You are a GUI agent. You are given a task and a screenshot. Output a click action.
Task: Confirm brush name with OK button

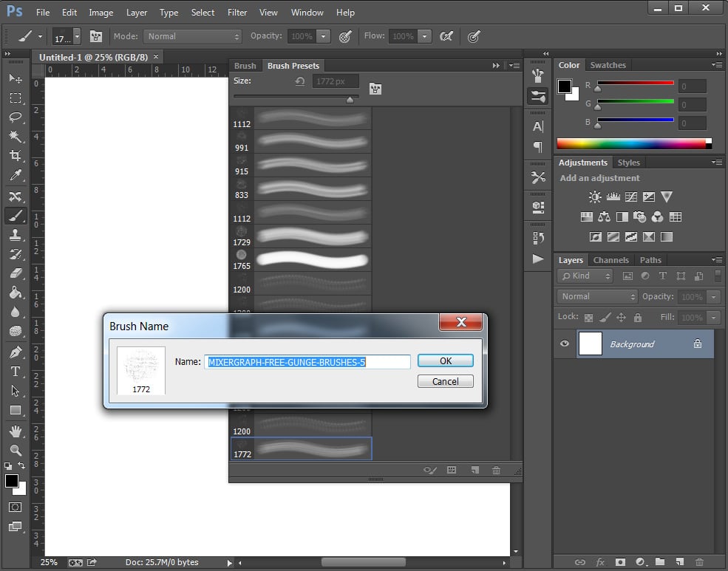(445, 361)
